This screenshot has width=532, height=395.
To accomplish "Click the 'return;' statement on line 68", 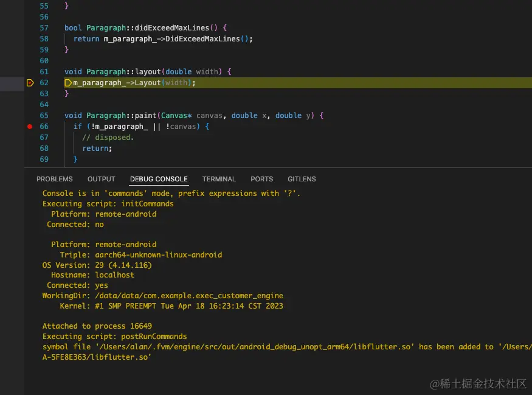I will coord(97,149).
